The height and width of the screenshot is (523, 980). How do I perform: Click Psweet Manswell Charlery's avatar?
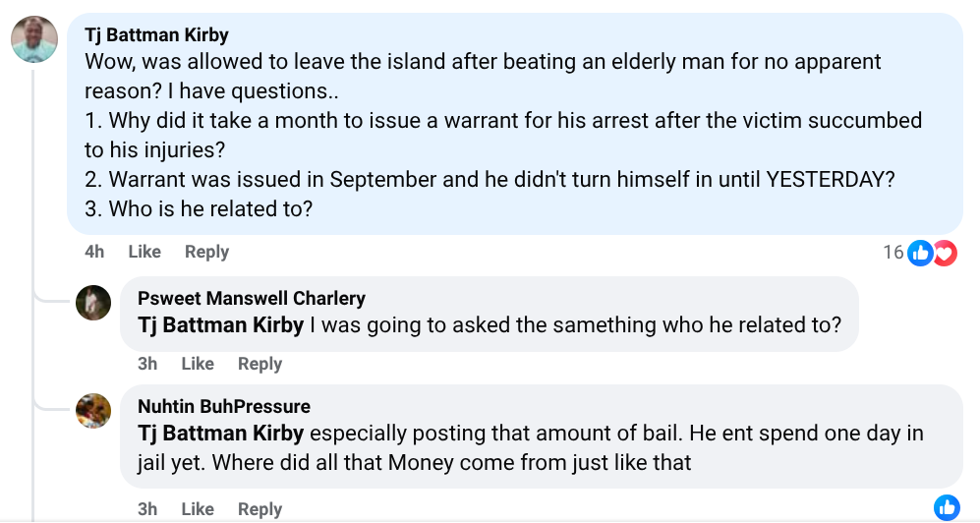(x=93, y=303)
